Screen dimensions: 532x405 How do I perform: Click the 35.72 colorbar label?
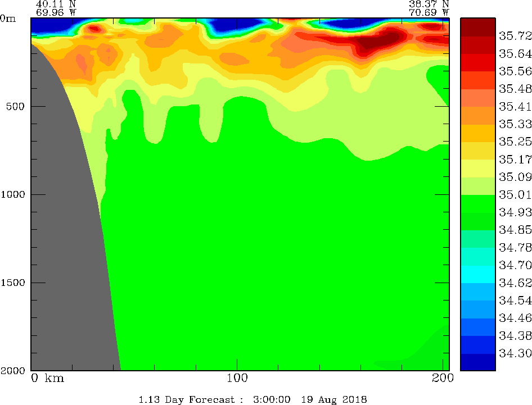pos(515,36)
